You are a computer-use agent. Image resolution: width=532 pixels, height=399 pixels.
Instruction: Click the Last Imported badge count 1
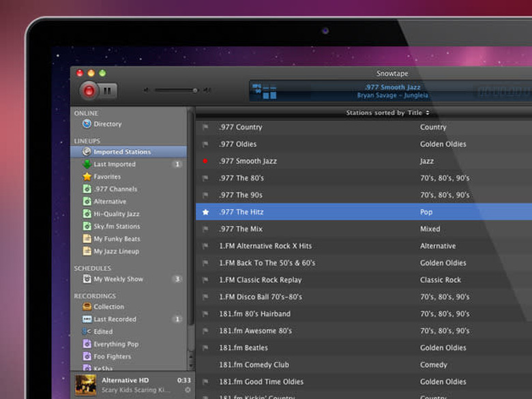177,164
